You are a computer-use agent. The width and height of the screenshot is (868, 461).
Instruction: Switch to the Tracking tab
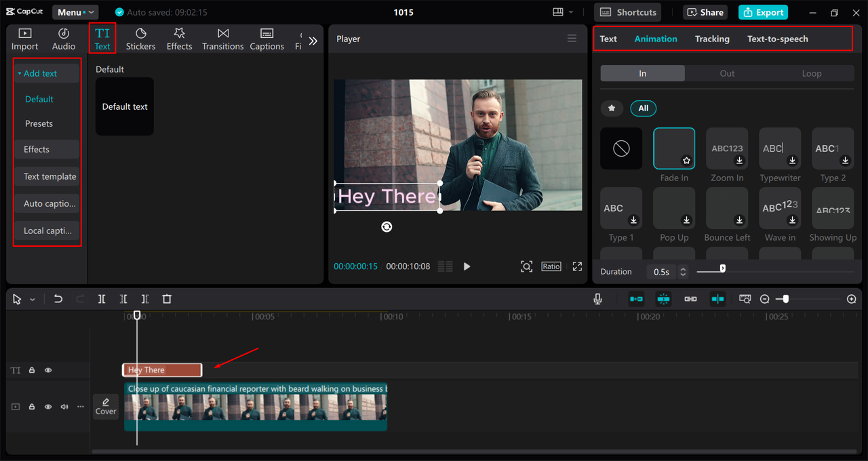pyautogui.click(x=712, y=39)
